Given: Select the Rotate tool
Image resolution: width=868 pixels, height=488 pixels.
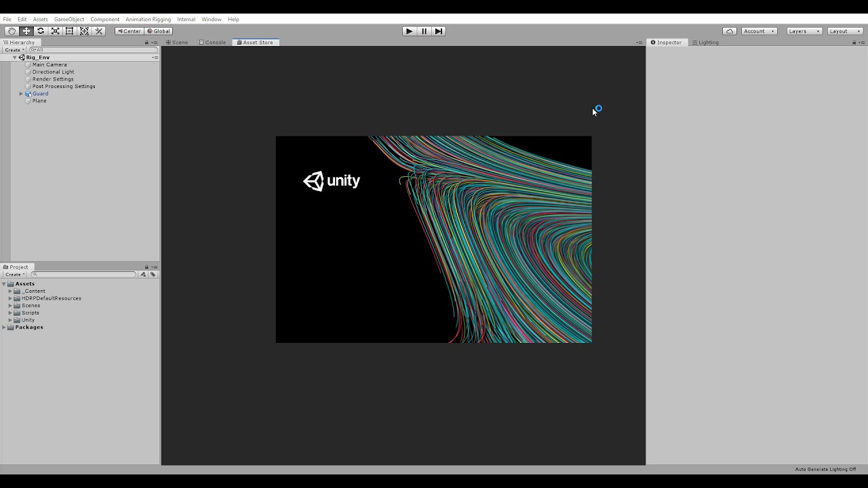Looking at the screenshot, I should click(x=41, y=31).
